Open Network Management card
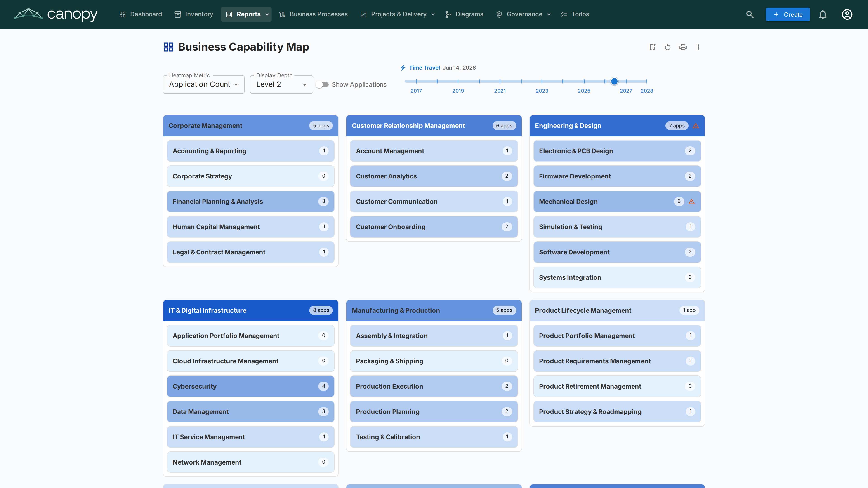Viewport: 868px width, 488px height. [251, 462]
